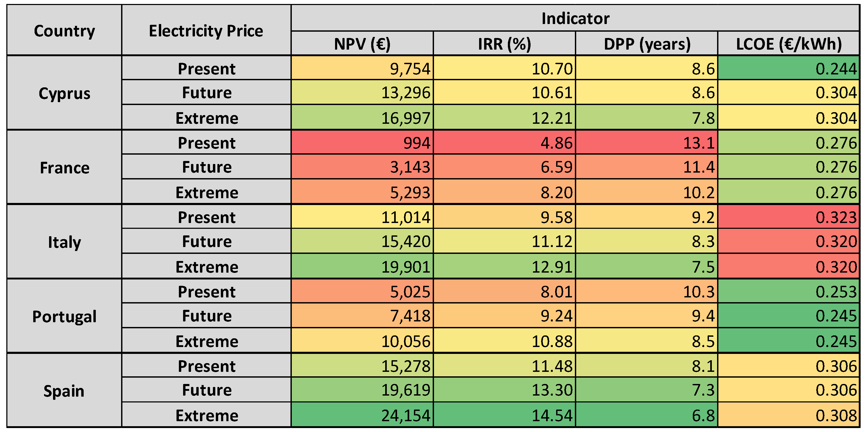Select the Cyprus country cell
The image size is (868, 432).
(64, 93)
